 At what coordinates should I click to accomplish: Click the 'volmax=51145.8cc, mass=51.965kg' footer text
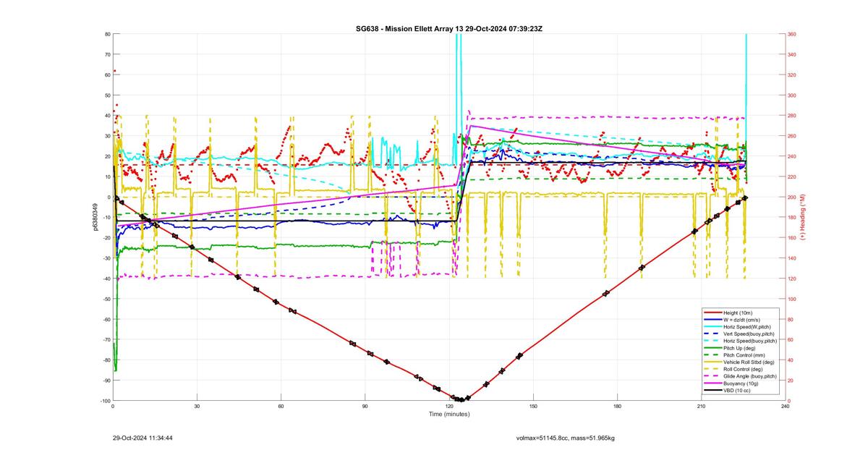point(565,438)
